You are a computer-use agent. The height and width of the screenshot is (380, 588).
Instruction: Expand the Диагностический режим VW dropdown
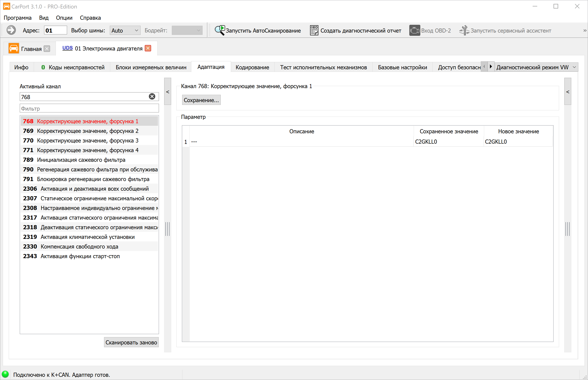(575, 67)
